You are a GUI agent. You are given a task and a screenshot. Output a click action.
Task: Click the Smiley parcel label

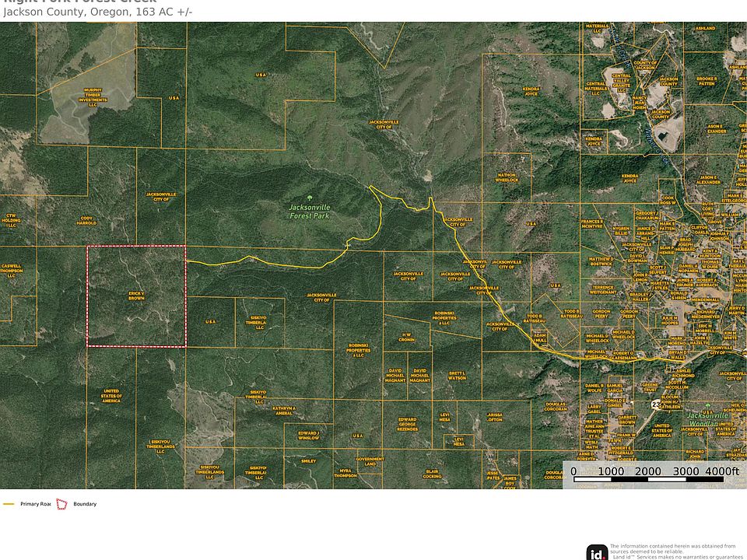point(309,461)
